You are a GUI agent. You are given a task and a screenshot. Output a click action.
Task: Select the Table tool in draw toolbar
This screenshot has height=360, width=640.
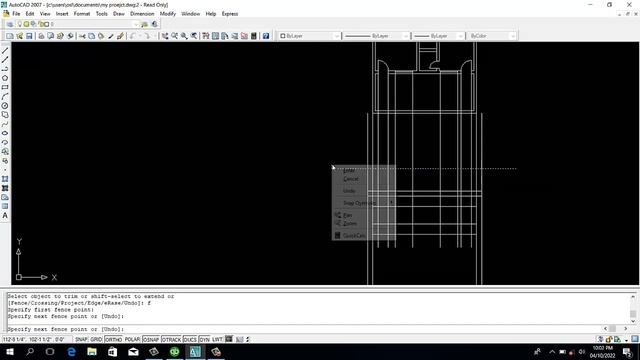pyautogui.click(x=5, y=206)
